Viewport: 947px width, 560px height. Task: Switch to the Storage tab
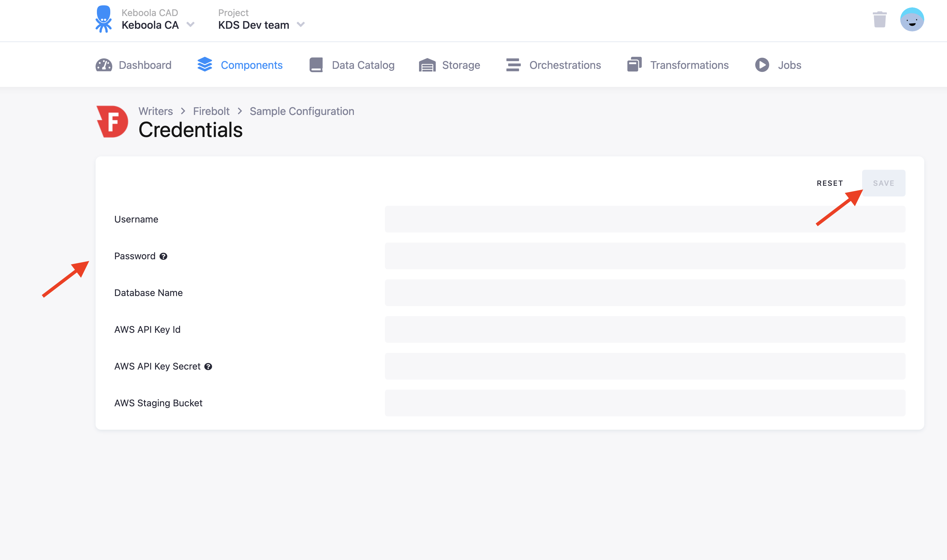(449, 65)
